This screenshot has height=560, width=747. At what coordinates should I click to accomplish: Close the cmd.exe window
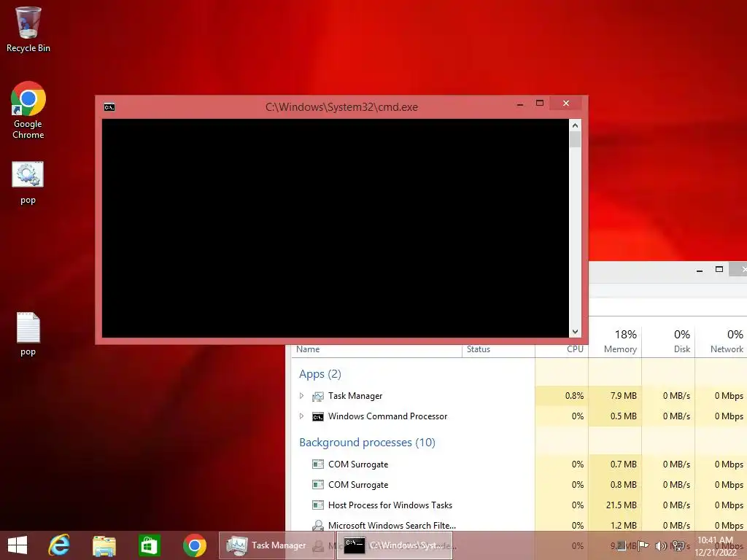click(566, 104)
